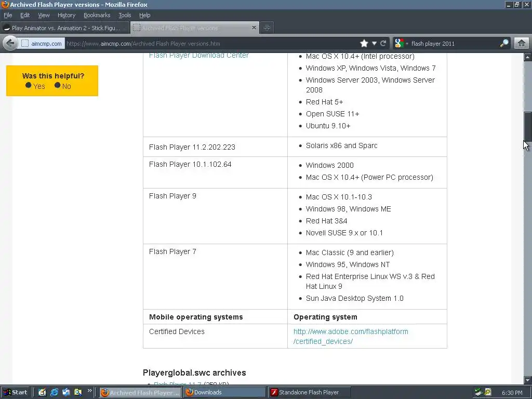Open the Help menu
The image size is (532, 399).
(144, 15)
